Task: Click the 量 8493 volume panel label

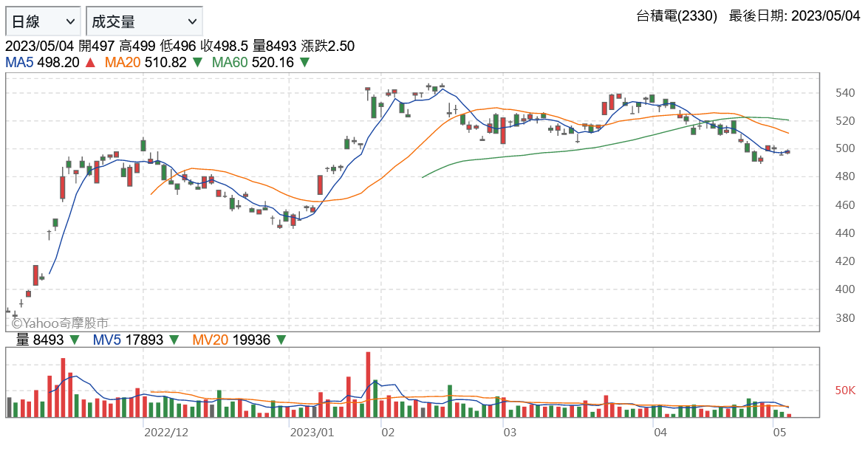Action: (40, 340)
